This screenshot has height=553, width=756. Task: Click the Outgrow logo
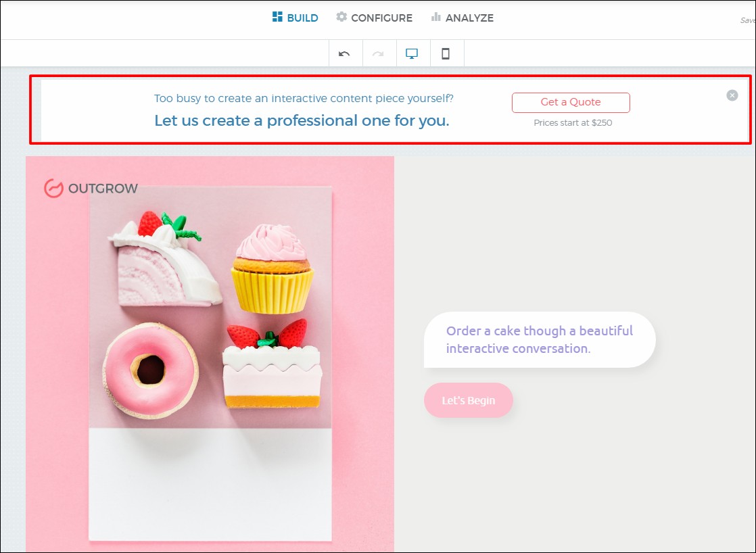(x=91, y=188)
